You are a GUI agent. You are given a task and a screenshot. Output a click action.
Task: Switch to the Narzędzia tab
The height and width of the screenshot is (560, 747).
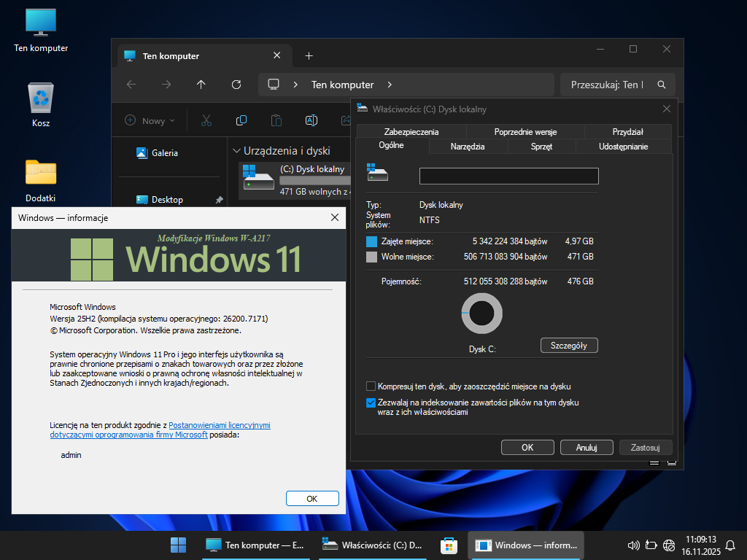468,147
